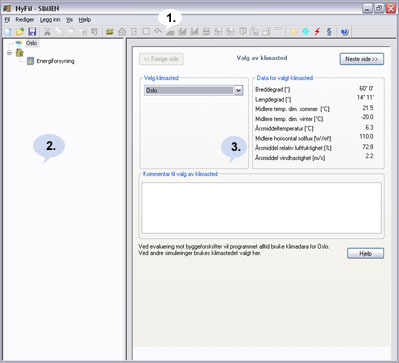Screen dimensions: 399x363
Task: Click the Hjelp button at lower right
Action: [365, 254]
